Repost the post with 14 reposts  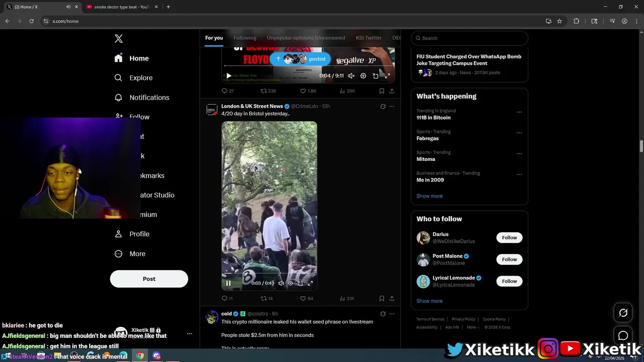point(267,298)
